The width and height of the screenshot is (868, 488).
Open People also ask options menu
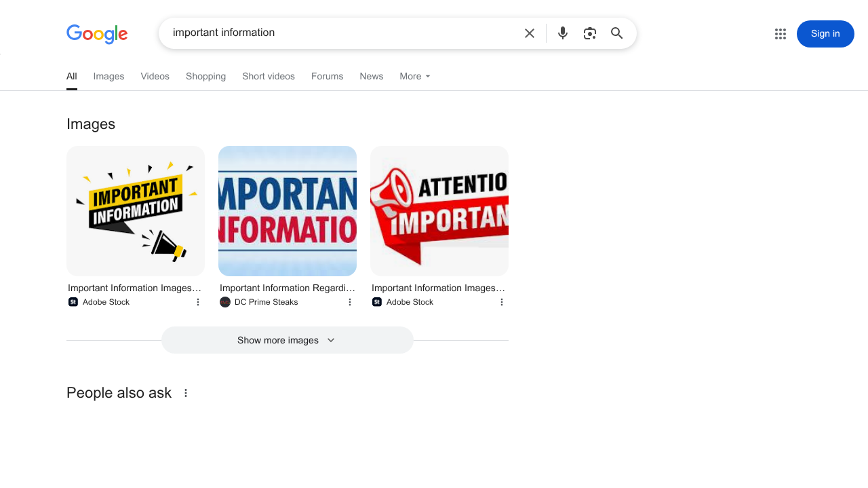tap(186, 393)
